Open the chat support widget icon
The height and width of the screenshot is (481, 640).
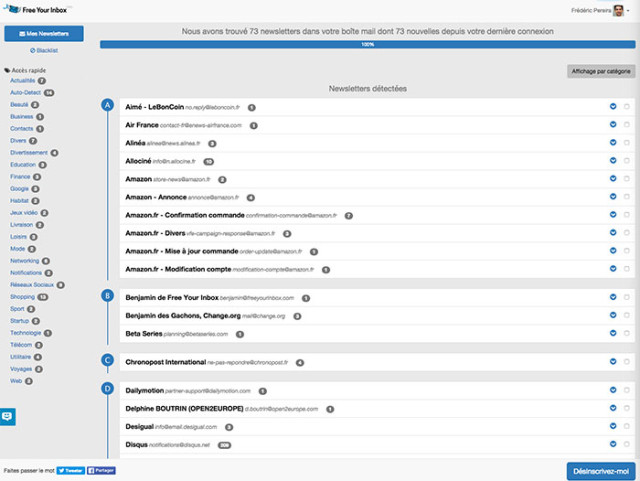click(7, 416)
